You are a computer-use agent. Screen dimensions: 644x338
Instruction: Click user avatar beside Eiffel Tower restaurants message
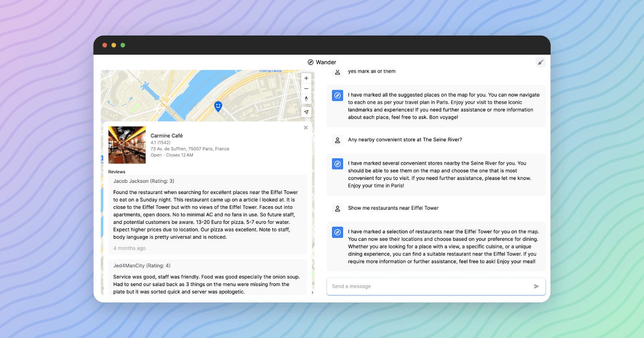(338, 208)
